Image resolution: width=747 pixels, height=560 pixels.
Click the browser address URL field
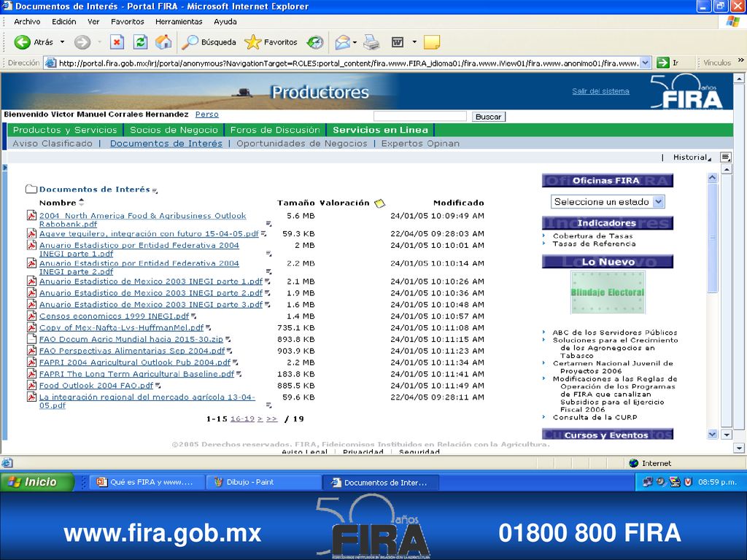point(348,63)
